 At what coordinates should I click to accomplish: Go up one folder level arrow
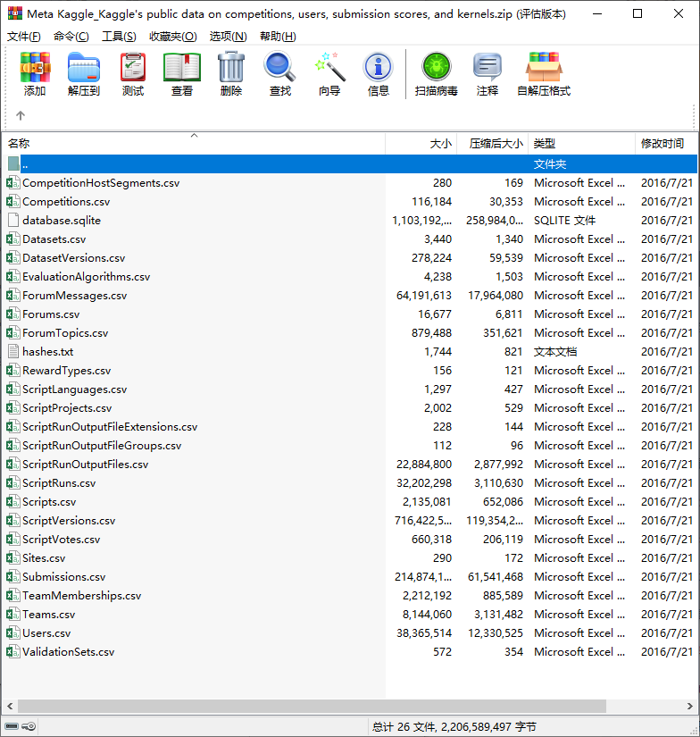tap(21, 115)
